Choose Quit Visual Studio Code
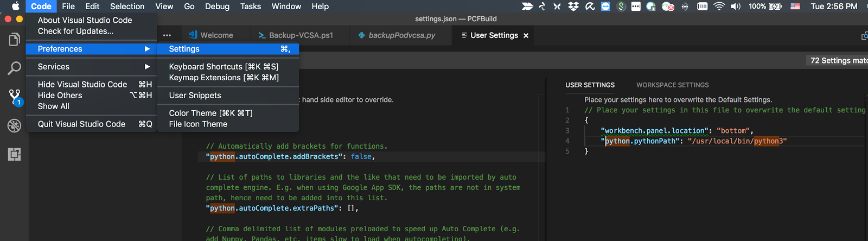Viewport: 868px width, 241px height. point(91,124)
